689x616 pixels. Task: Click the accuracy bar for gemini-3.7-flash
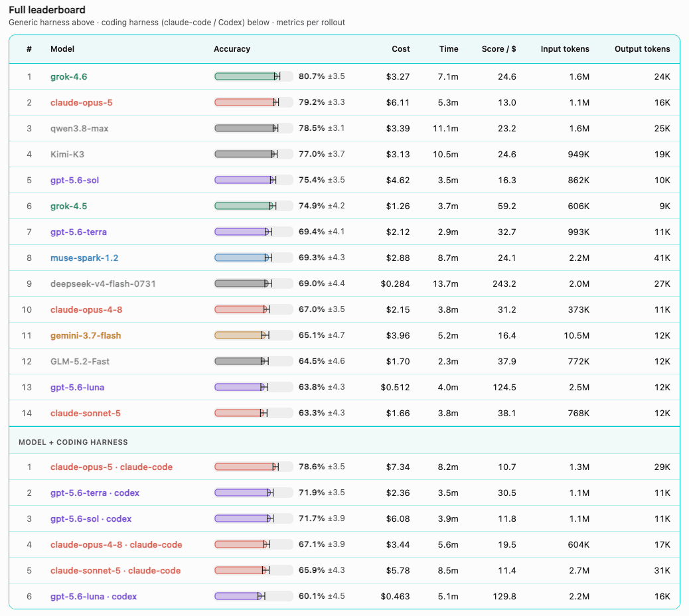pyautogui.click(x=254, y=336)
